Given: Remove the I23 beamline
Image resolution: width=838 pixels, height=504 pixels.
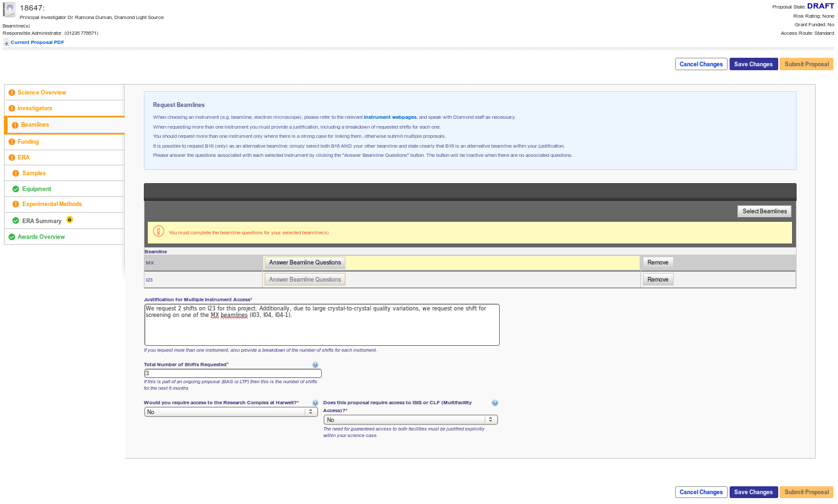Looking at the screenshot, I should pos(657,280).
